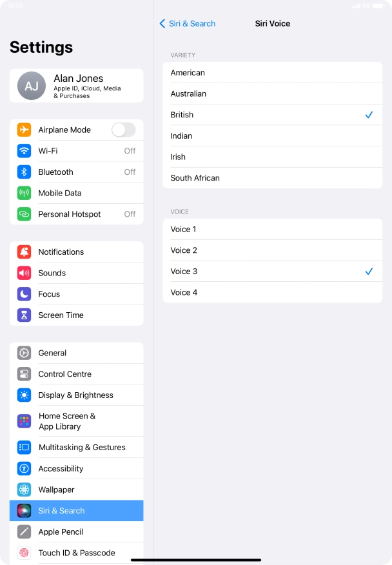Open Alan Jones Apple ID account

tap(76, 86)
